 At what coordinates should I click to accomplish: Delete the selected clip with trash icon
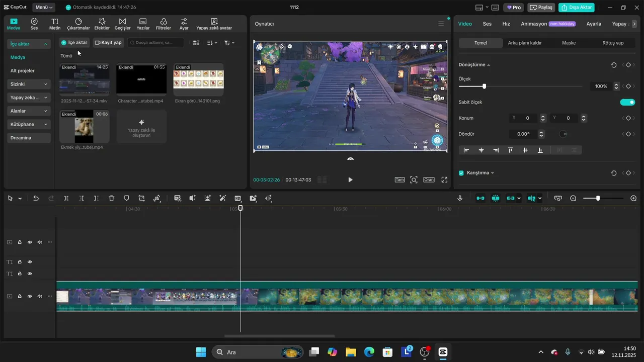[x=112, y=199]
